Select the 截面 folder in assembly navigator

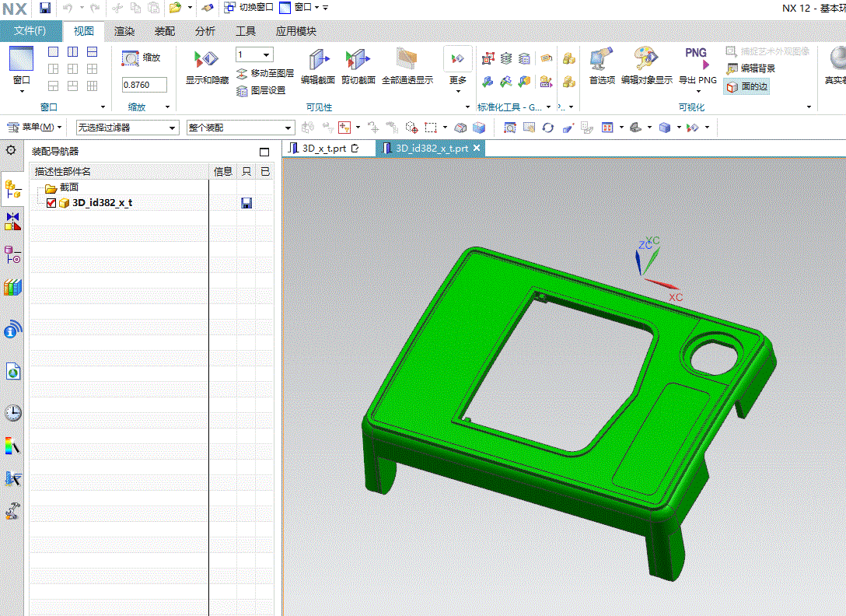[x=62, y=187]
